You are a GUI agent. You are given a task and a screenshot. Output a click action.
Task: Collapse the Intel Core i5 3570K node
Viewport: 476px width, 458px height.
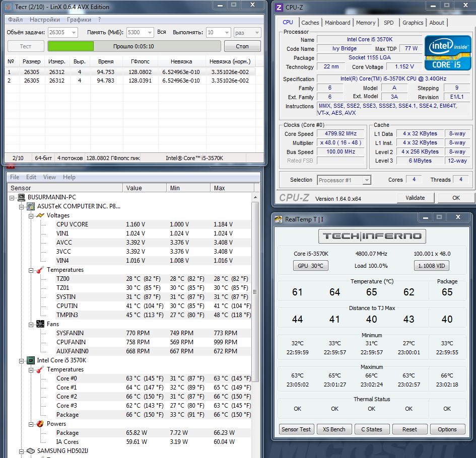(x=21, y=361)
